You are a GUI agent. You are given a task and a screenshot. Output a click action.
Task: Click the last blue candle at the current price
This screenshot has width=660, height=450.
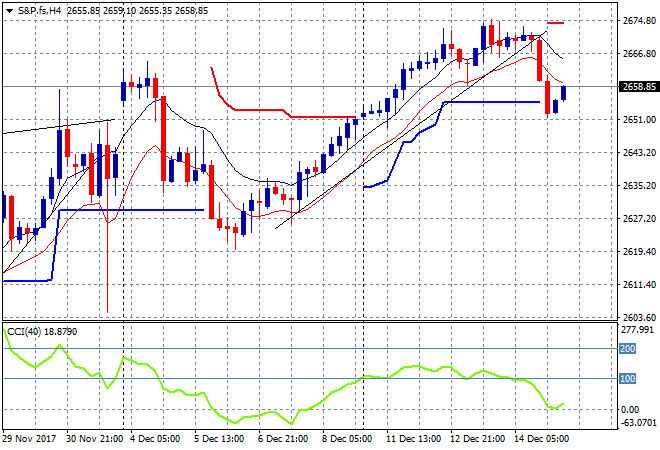(x=564, y=93)
